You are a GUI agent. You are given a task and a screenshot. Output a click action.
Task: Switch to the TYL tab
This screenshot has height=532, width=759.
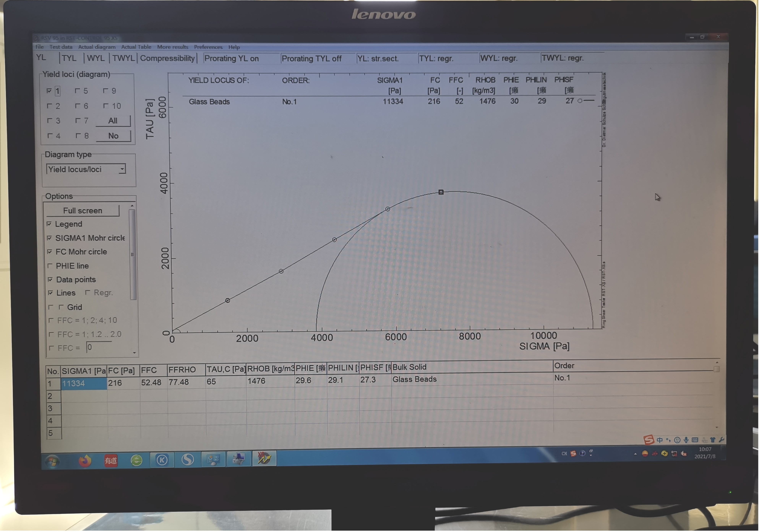click(69, 58)
